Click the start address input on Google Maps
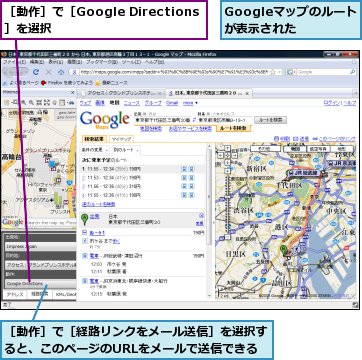Screen dimensions: 362x360 162,120
